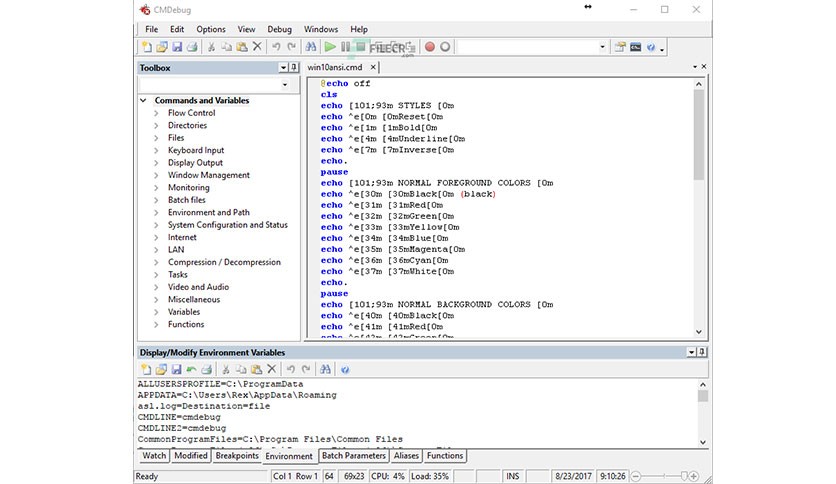Stop debugging with the Stop square icon
836x484 pixels.
(x=360, y=47)
